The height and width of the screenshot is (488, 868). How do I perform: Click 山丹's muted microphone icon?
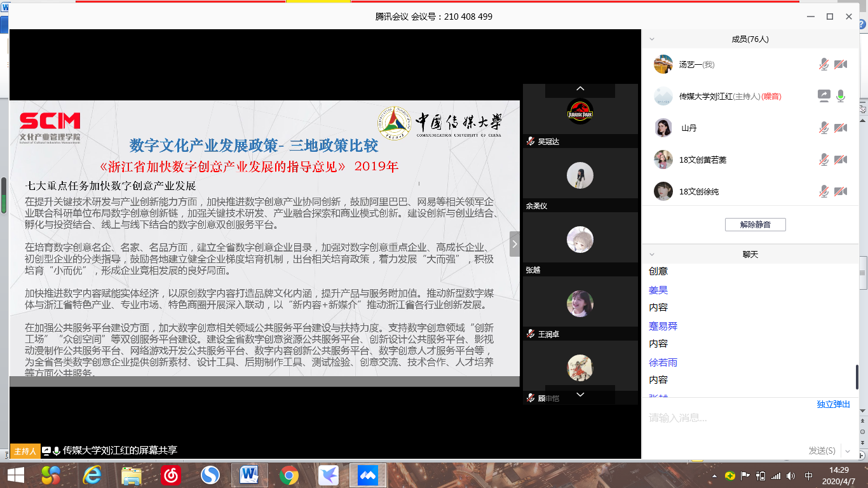[824, 128]
